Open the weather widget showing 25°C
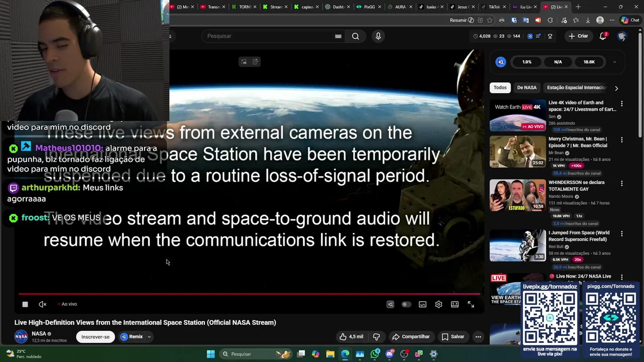The height and width of the screenshot is (362, 644). tap(23, 354)
